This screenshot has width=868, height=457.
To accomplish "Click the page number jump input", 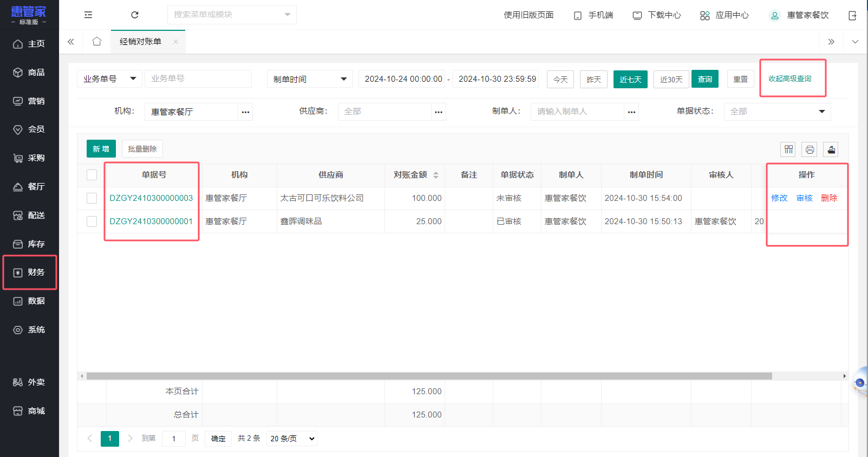I will 174,439.
